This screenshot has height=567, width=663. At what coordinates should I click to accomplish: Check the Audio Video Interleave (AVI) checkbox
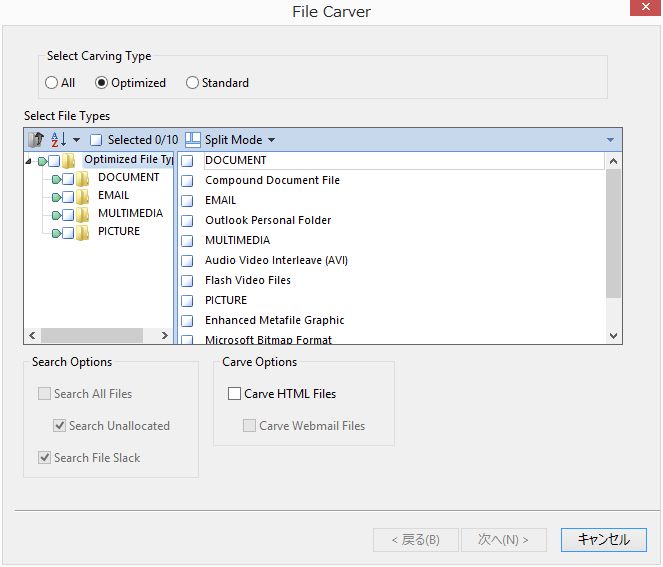tap(187, 261)
